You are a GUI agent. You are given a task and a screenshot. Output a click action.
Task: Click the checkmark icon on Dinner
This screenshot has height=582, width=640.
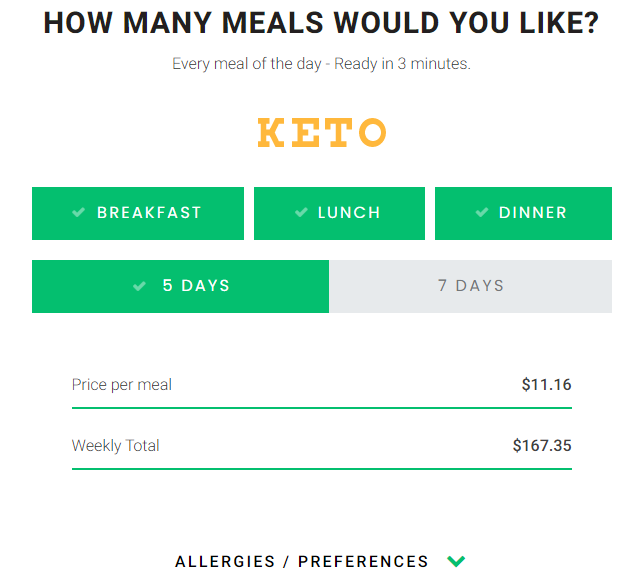pos(481,212)
